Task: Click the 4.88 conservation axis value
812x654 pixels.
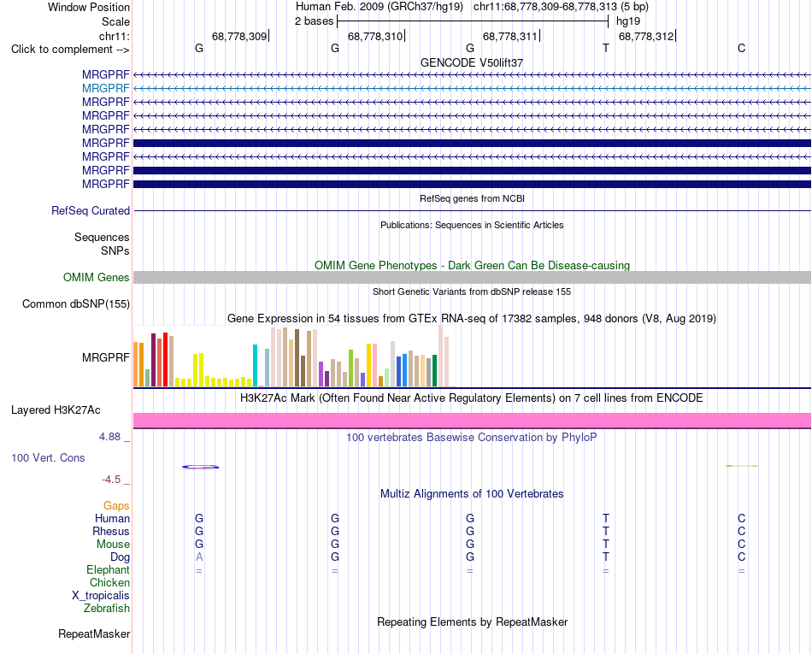Action: point(109,437)
